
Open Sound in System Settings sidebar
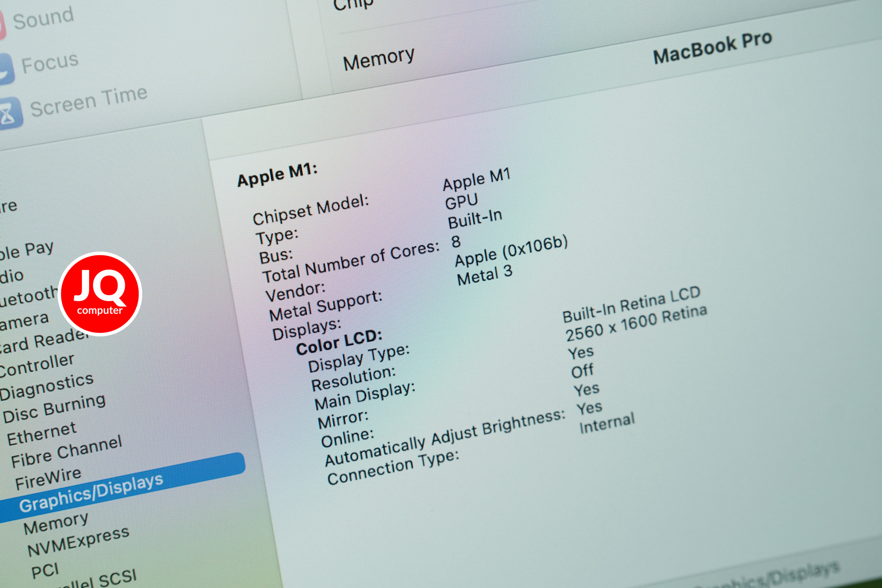pos(43,19)
